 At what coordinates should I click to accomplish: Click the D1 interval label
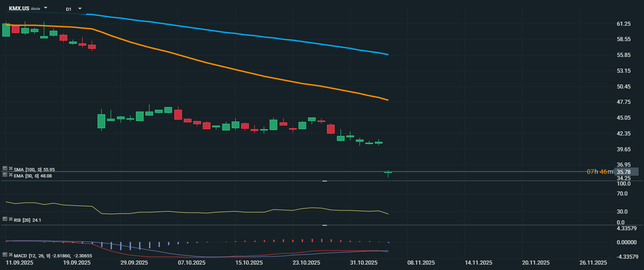click(x=69, y=9)
